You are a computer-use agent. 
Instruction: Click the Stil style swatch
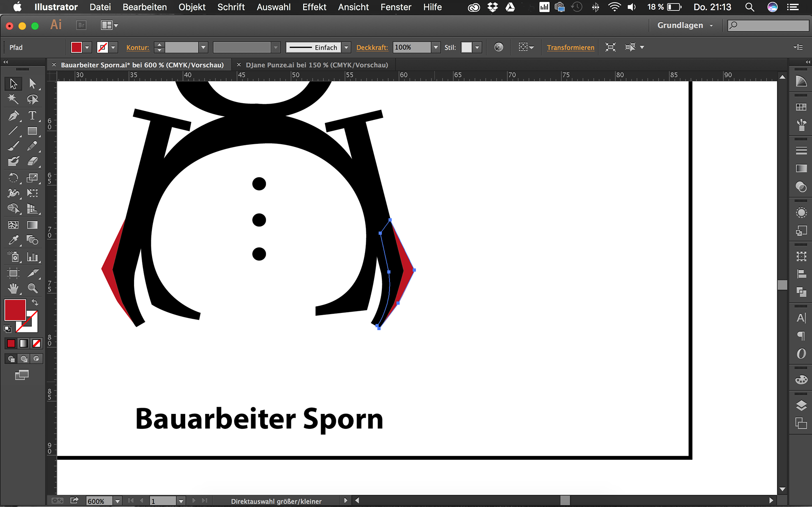pyautogui.click(x=466, y=47)
